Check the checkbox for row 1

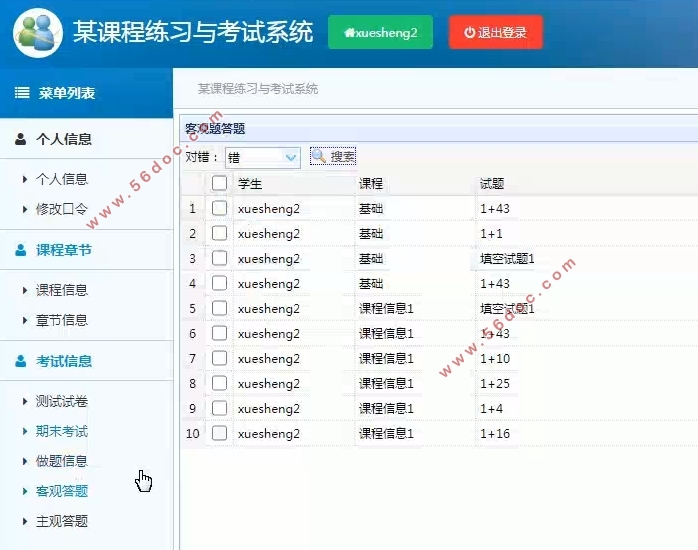point(219,208)
